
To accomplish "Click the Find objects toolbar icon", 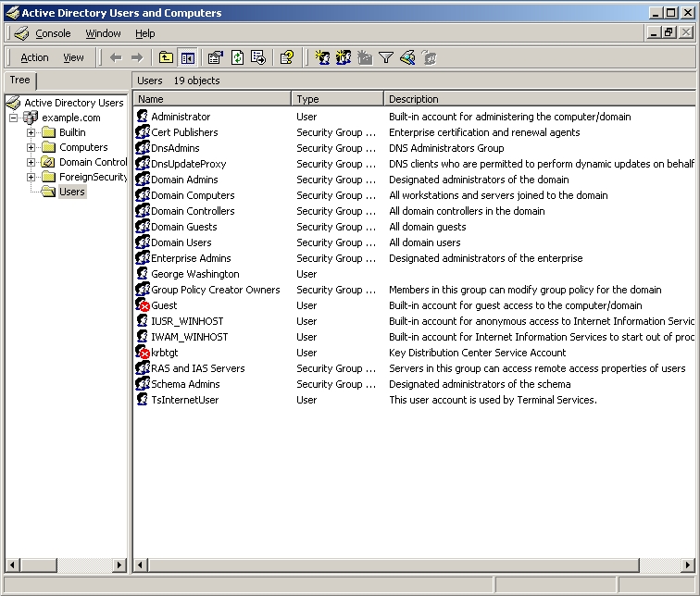I will pyautogui.click(x=407, y=57).
